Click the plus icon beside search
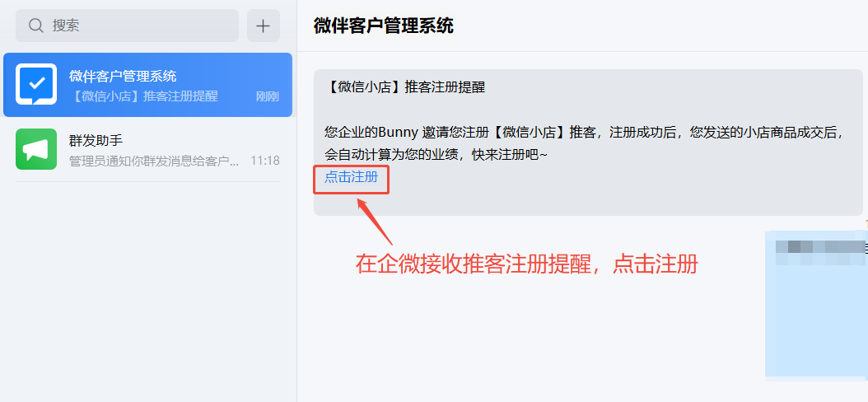The width and height of the screenshot is (868, 402). 263,26
